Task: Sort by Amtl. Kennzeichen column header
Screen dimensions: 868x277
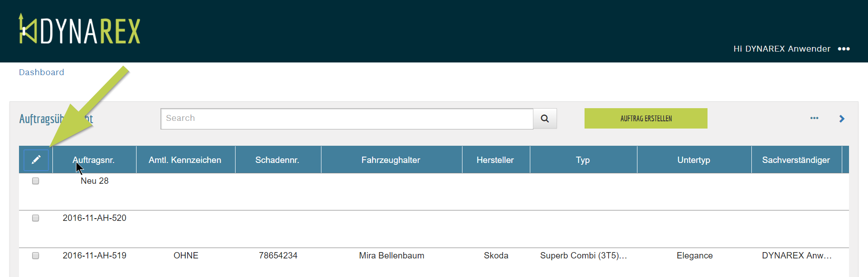Action: (185, 160)
